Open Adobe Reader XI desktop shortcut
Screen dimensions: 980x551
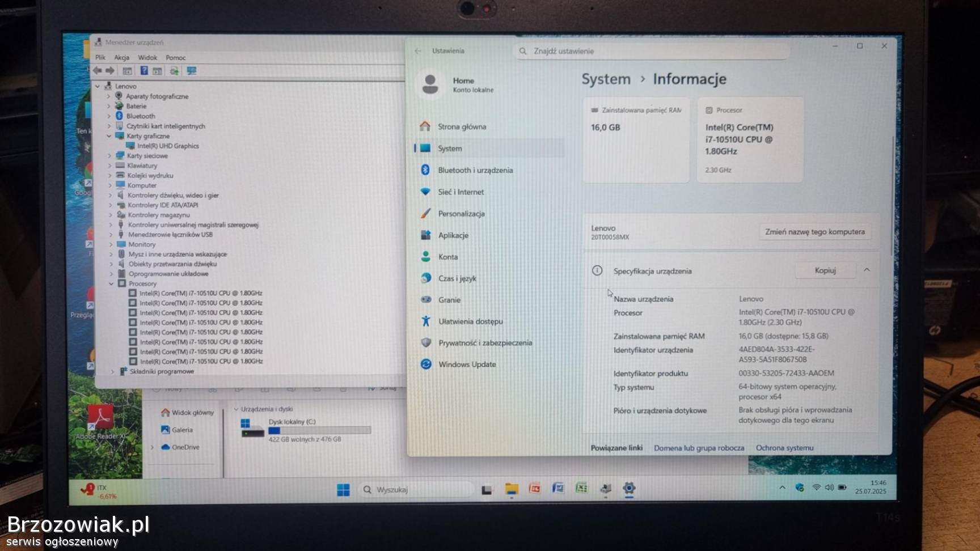tap(101, 421)
